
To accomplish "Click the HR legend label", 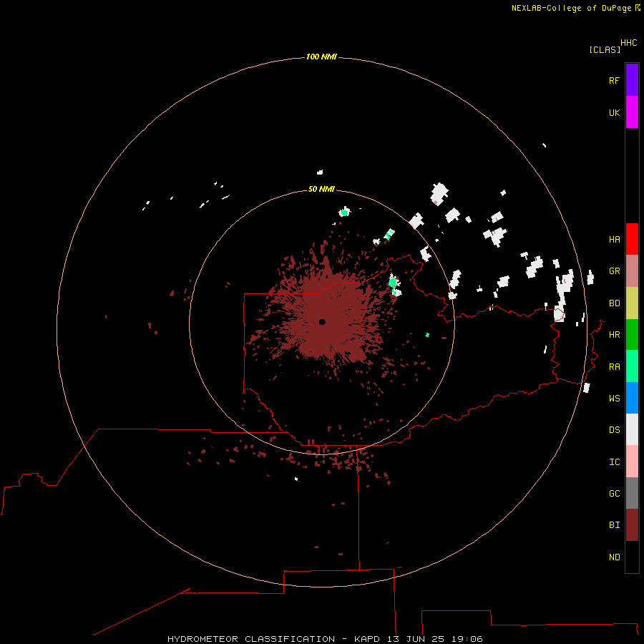I will tap(614, 335).
